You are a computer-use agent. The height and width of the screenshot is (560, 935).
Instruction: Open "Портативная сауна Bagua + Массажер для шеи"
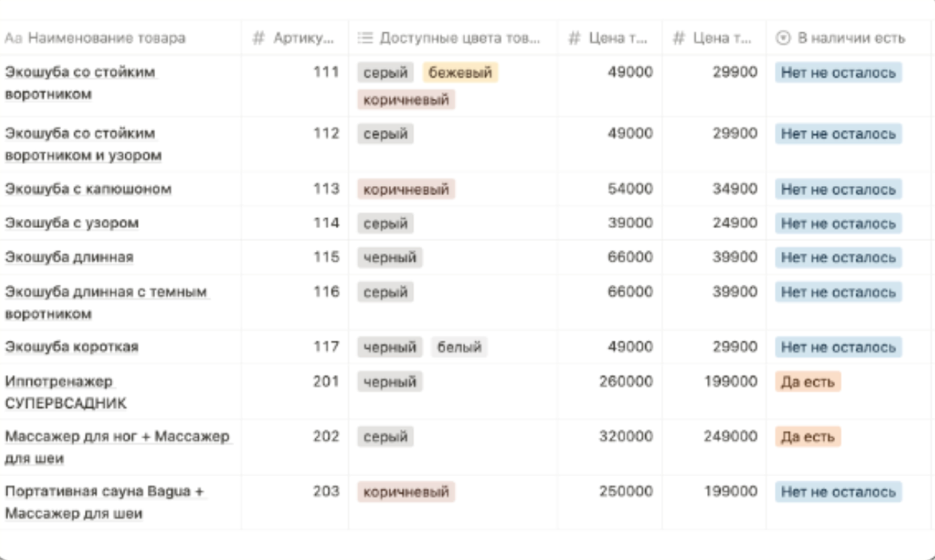tap(104, 492)
